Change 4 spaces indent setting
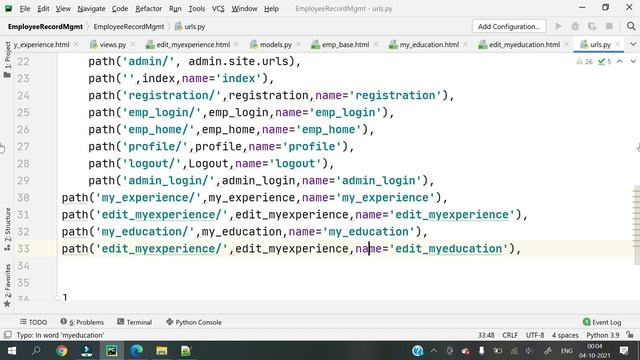Image resolution: width=640 pixels, height=360 pixels. coord(565,335)
